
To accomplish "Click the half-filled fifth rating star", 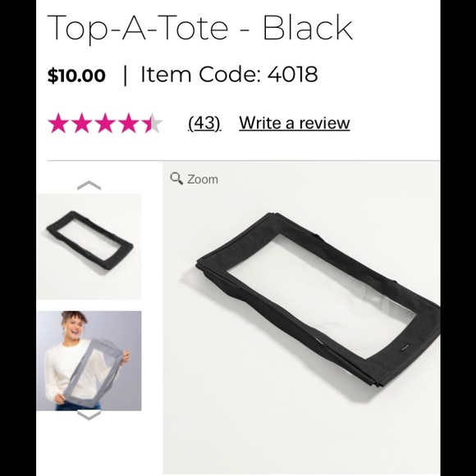I will pyautogui.click(x=153, y=123).
